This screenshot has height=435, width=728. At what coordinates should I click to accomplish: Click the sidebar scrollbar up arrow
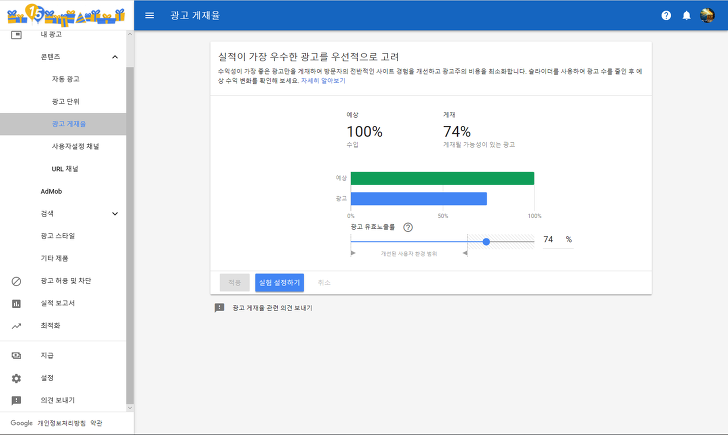point(130,34)
